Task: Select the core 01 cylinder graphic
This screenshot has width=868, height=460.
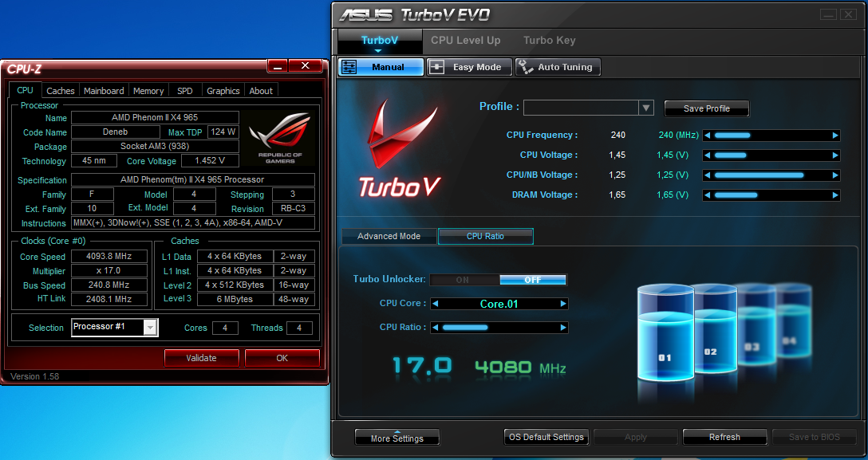Action: 665,333
